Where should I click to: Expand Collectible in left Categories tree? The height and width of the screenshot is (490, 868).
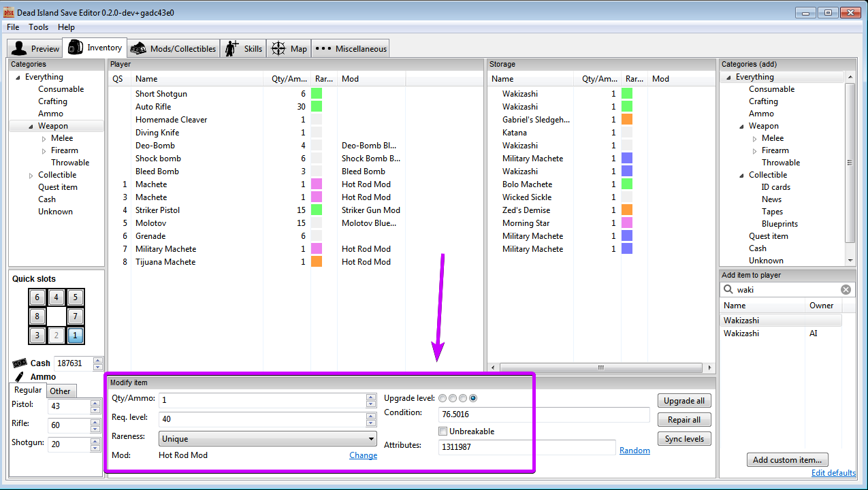[31, 176]
